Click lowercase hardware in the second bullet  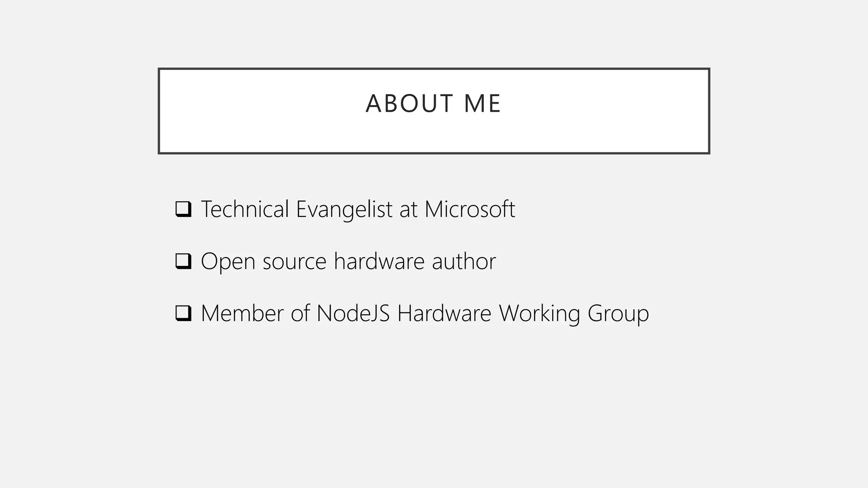coord(379,261)
